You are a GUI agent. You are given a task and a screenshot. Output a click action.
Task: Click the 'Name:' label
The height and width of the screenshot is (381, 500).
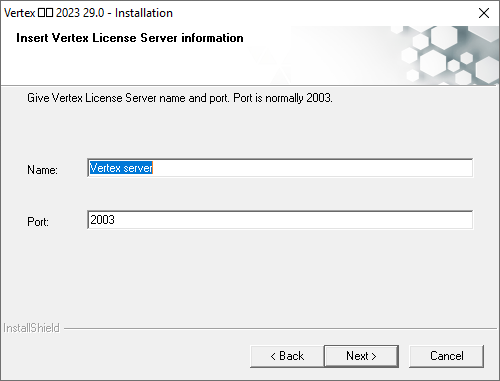[x=42, y=170]
